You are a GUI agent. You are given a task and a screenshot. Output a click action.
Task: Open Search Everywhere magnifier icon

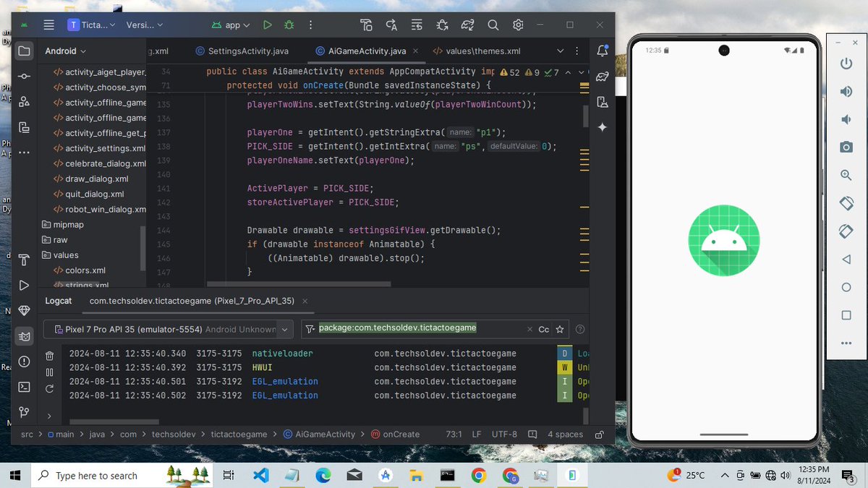pyautogui.click(x=493, y=25)
